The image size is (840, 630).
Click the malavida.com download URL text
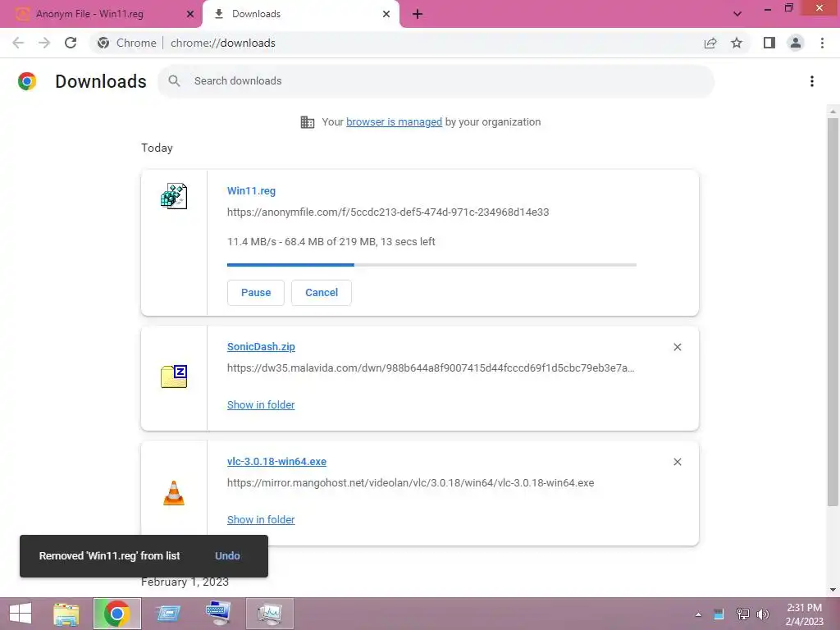431,368
